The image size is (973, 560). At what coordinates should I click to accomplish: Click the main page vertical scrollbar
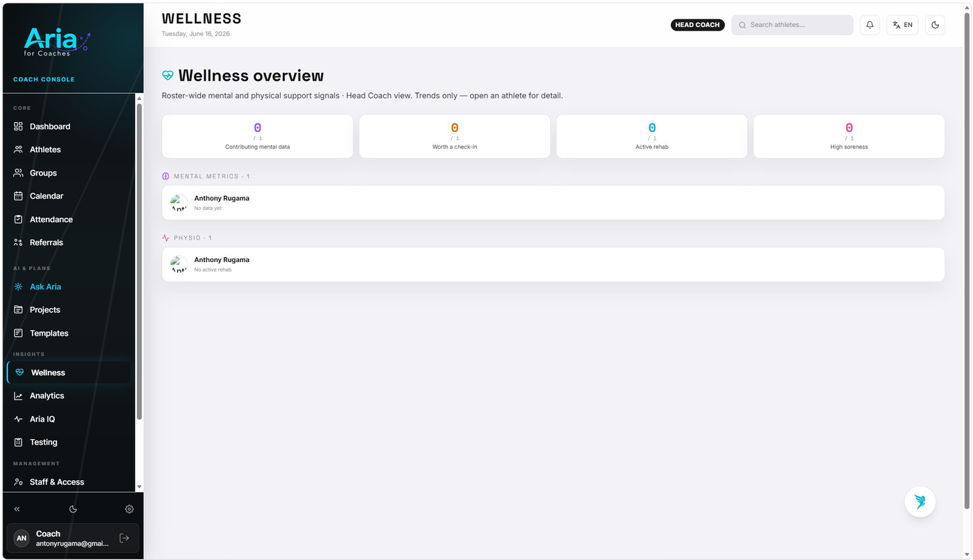point(967,260)
